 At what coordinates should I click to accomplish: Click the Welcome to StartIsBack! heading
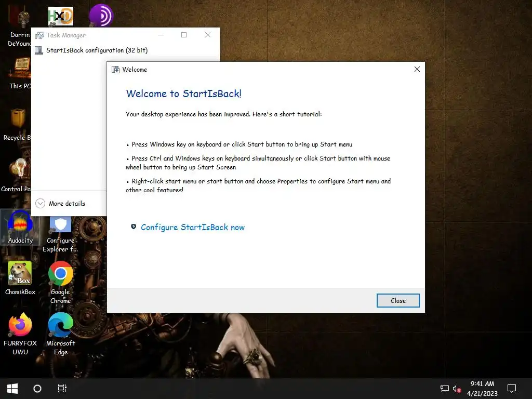pyautogui.click(x=183, y=94)
